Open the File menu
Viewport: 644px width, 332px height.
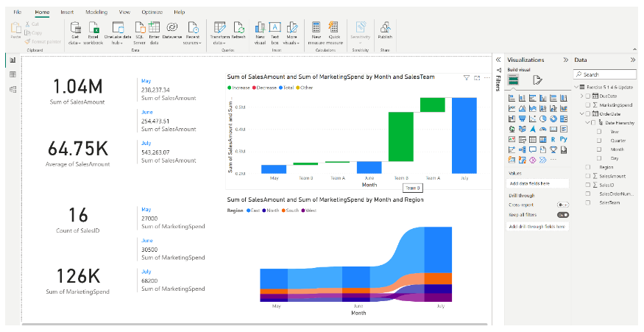(x=17, y=13)
